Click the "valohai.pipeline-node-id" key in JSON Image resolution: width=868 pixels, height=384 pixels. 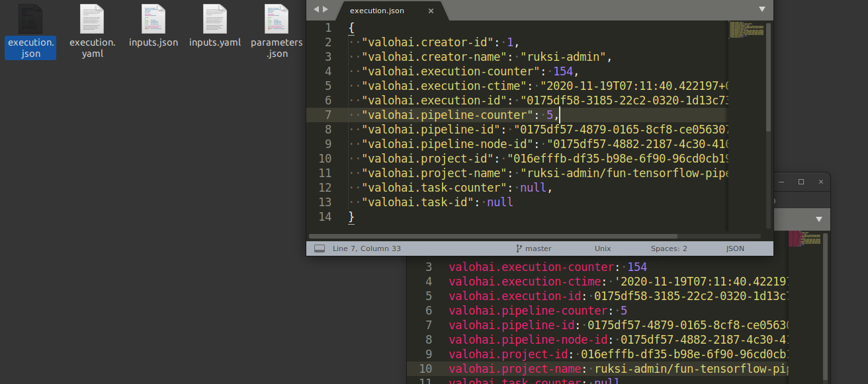[x=447, y=144]
